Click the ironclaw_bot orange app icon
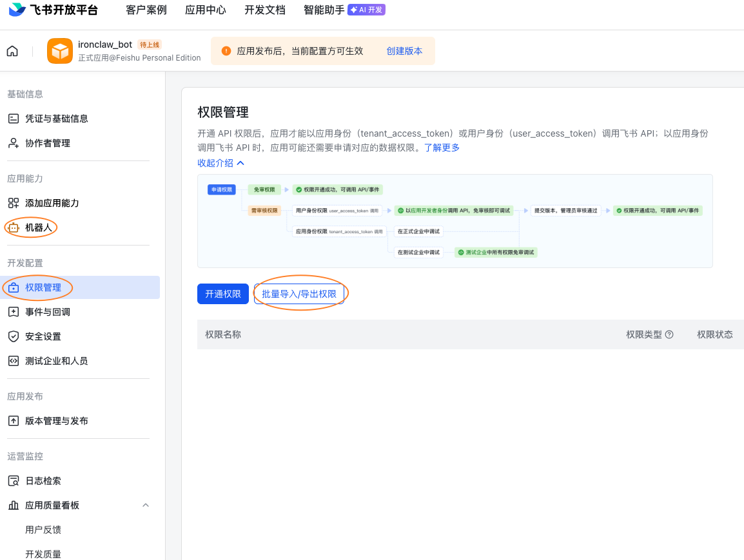 (x=60, y=51)
